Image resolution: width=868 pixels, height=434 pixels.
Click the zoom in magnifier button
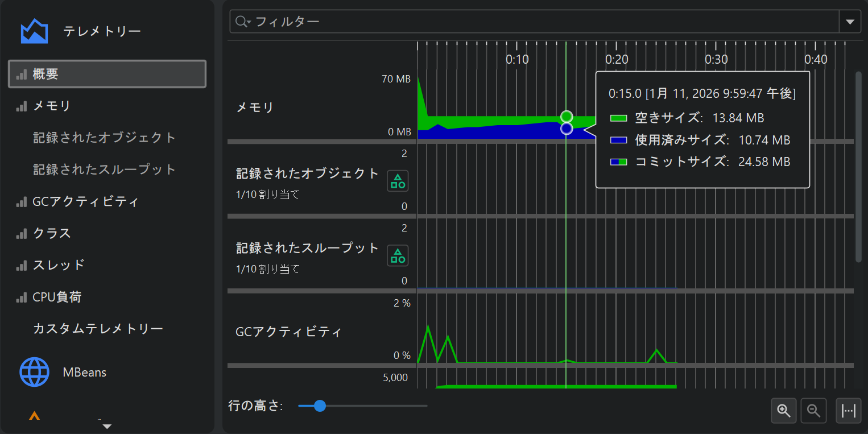pos(784,411)
